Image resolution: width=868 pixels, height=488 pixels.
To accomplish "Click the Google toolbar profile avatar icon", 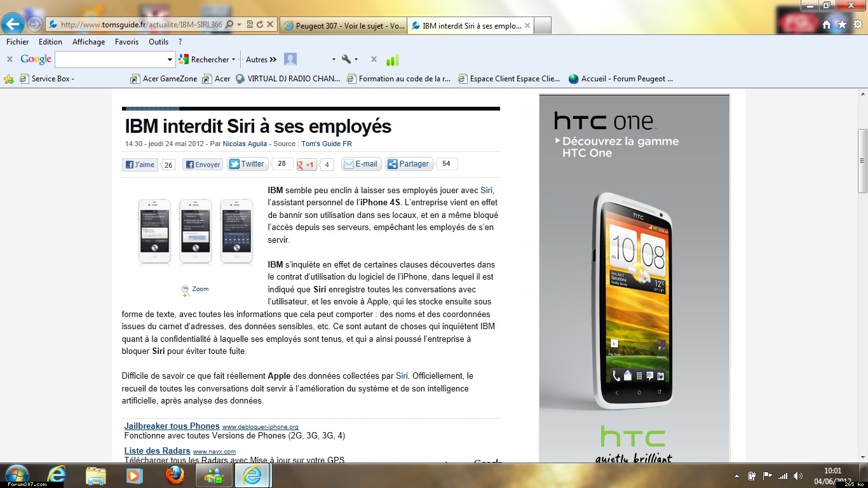I will click(x=290, y=59).
